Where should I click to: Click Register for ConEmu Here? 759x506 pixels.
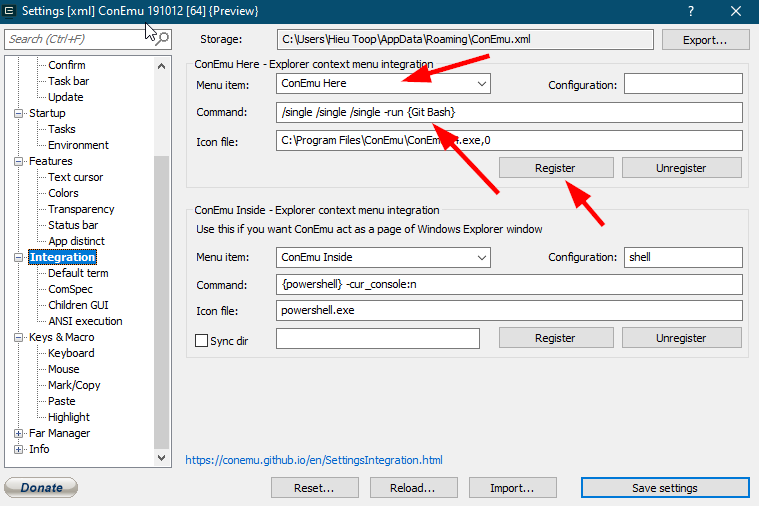[x=555, y=168]
